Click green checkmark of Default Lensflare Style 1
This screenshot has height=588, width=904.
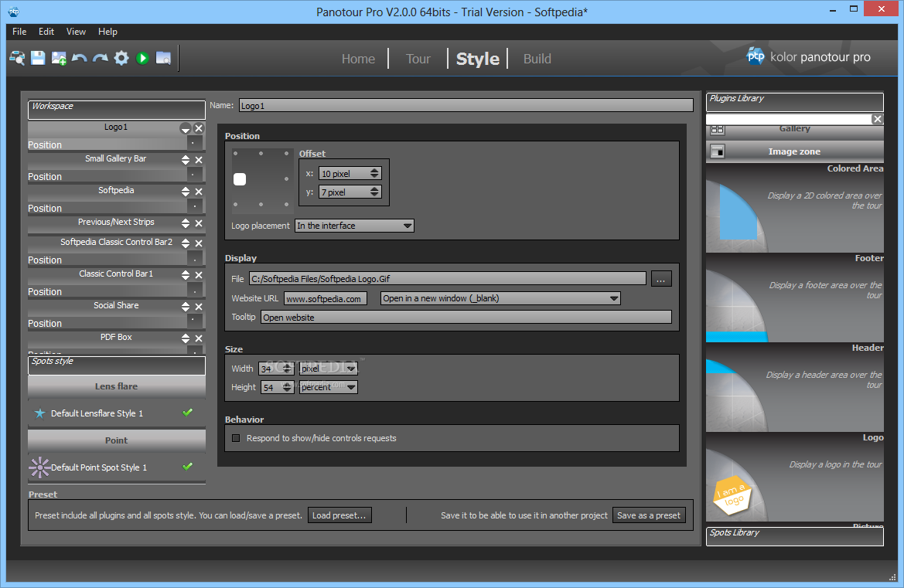[187, 413]
